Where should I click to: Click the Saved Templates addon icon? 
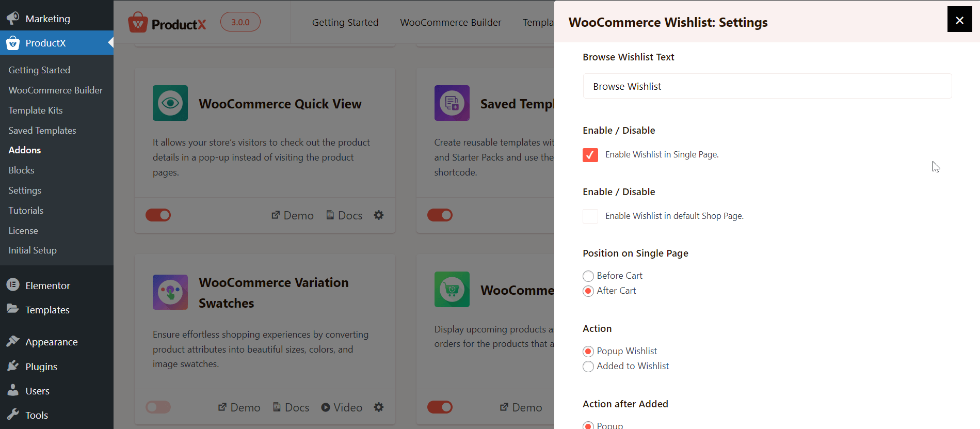[452, 103]
